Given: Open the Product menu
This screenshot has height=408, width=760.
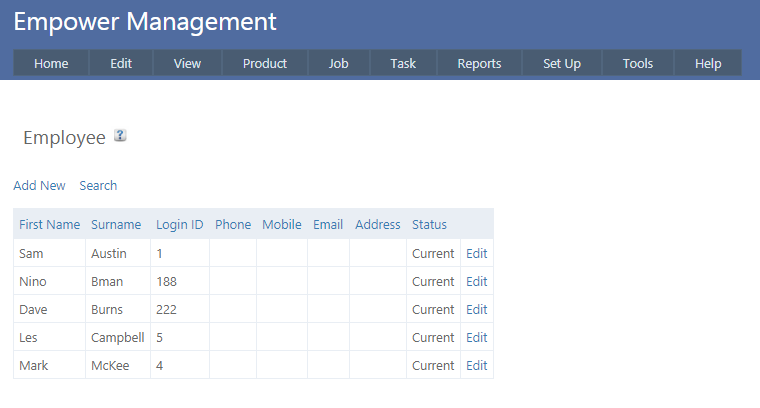Looking at the screenshot, I should (x=265, y=63).
